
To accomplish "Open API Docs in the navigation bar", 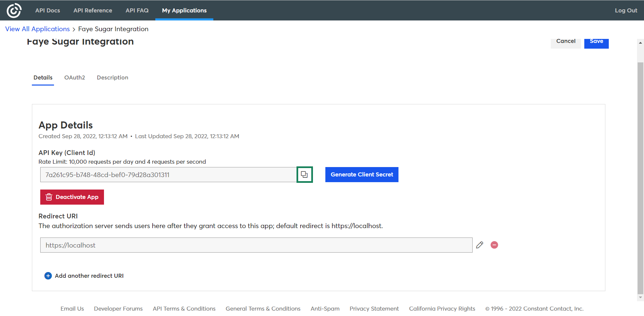I will pos(48,10).
